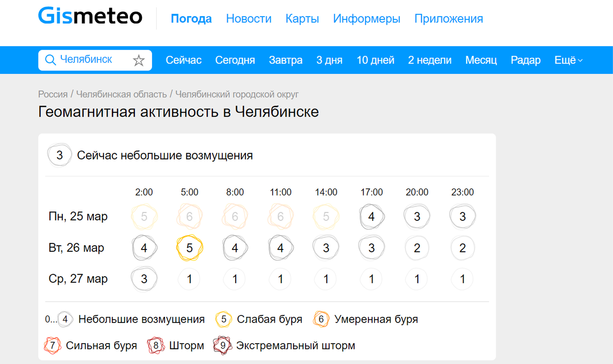Select Tuesday 26 Mar 20:00 index circle
The width and height of the screenshot is (613, 364).
pyautogui.click(x=417, y=248)
